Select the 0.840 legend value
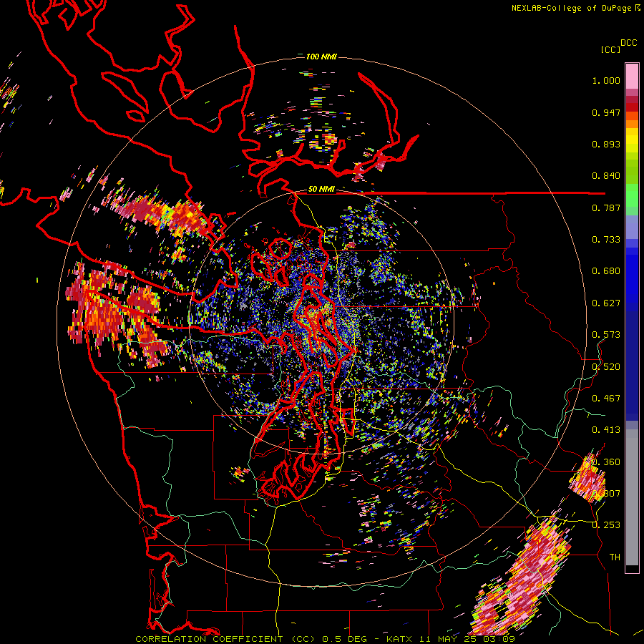Image resolution: width=644 pixels, height=644 pixels. [x=606, y=176]
